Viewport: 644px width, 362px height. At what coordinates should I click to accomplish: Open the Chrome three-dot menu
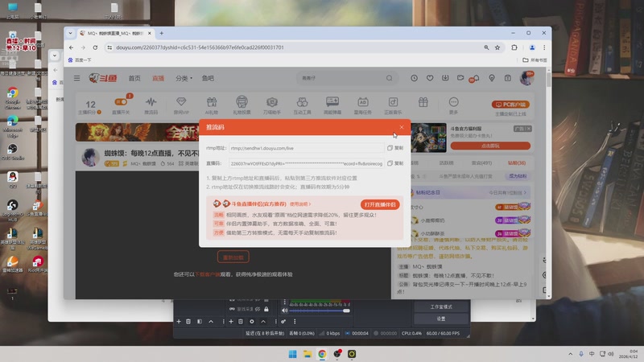tap(544, 47)
